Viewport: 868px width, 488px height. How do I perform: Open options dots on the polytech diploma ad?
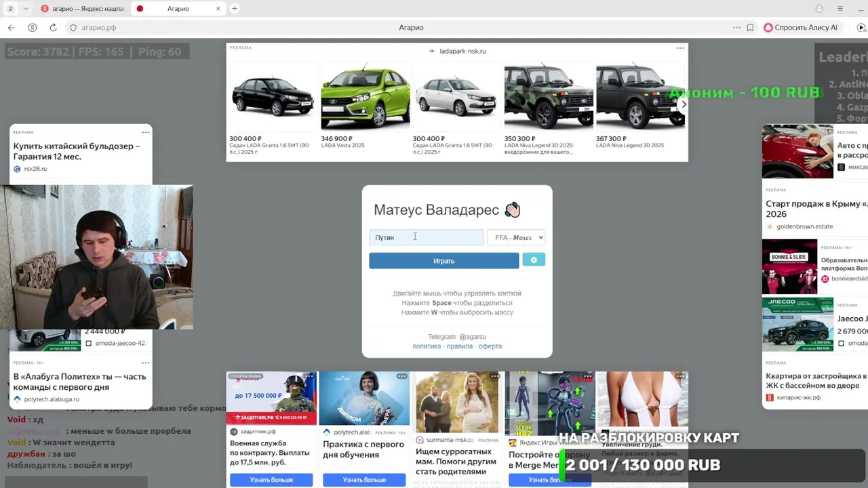coord(402,376)
